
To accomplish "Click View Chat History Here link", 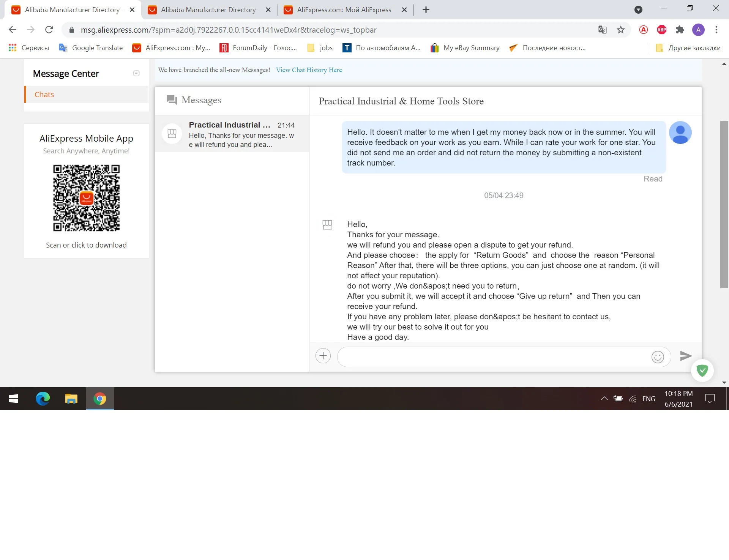I will click(x=309, y=70).
